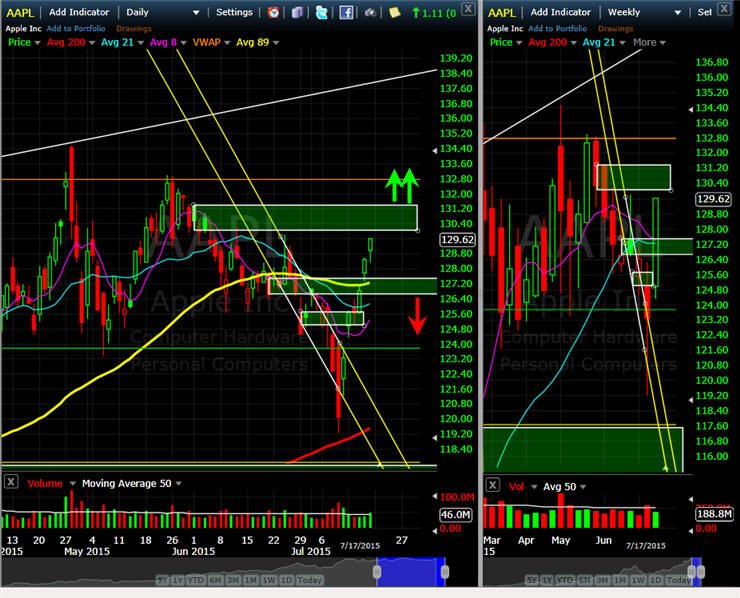Viewport: 740px width, 598px height.
Task: Expand the Avg 89 indicator dropdown
Action: pyautogui.click(x=276, y=43)
